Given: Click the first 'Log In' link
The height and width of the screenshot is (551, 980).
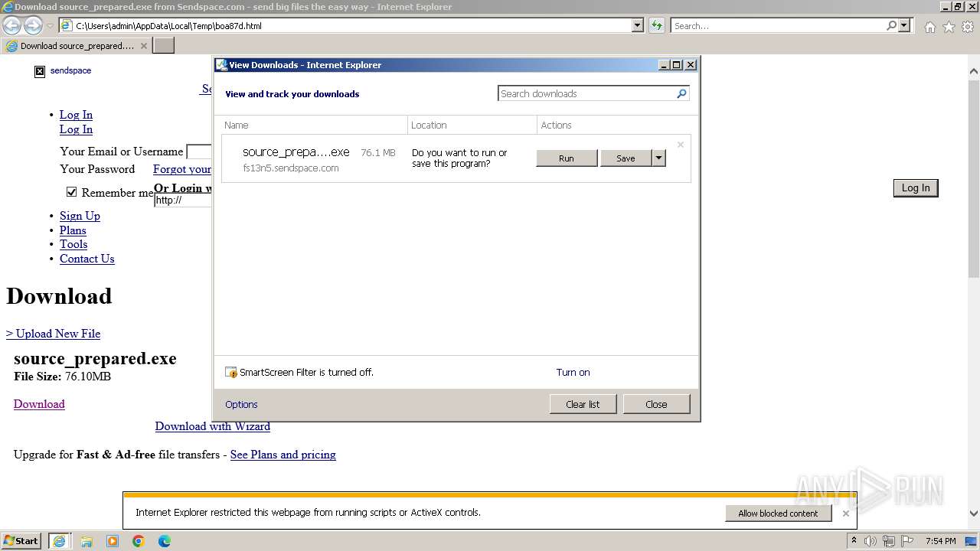Looking at the screenshot, I should click(76, 115).
